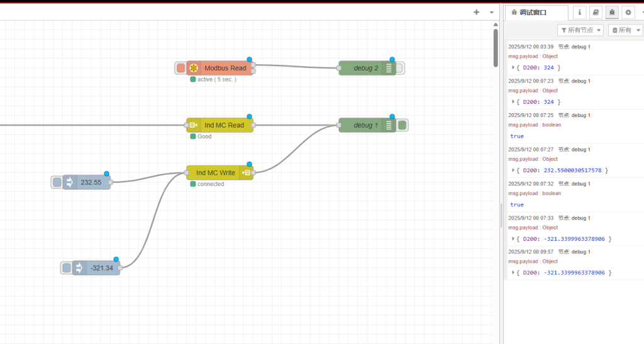Open the configuration nodes gear icon
The image size is (644, 344).
point(628,12)
